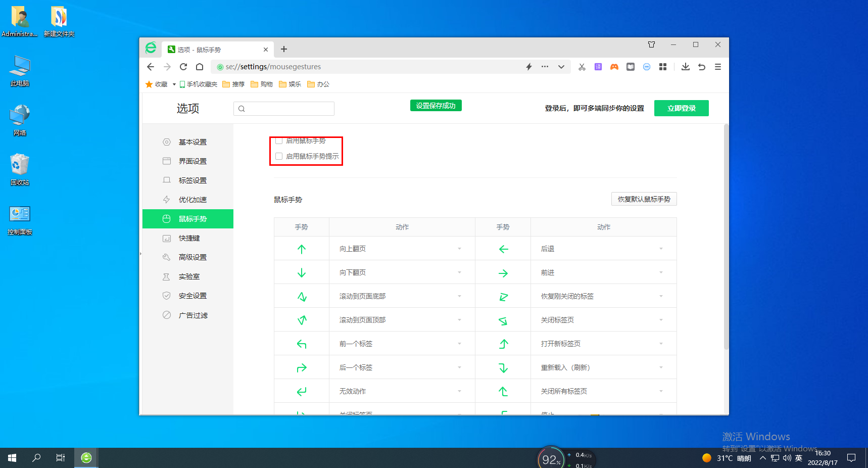The image size is (868, 468).
Task: Open 标签设置 in the sidebar
Action: [x=188, y=180]
